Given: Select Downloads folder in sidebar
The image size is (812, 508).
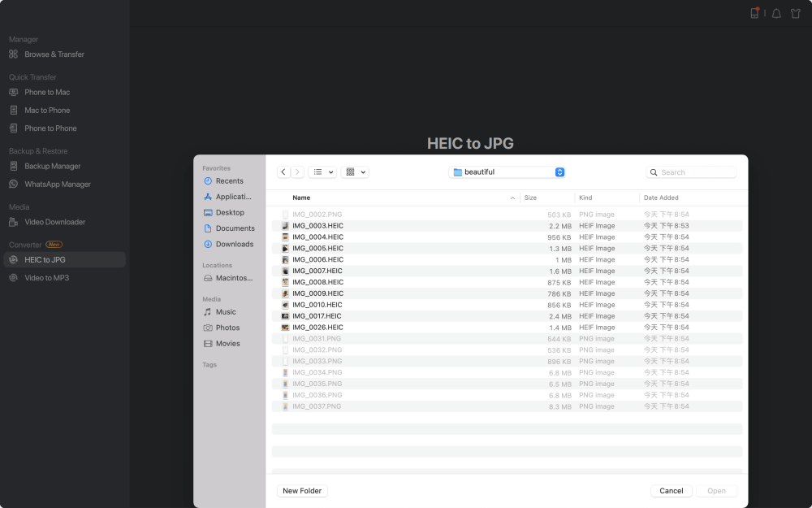Looking at the screenshot, I should click(x=234, y=244).
